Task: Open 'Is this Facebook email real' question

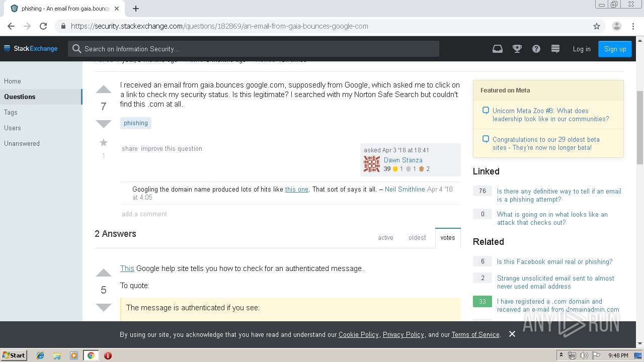Action: coord(555,261)
